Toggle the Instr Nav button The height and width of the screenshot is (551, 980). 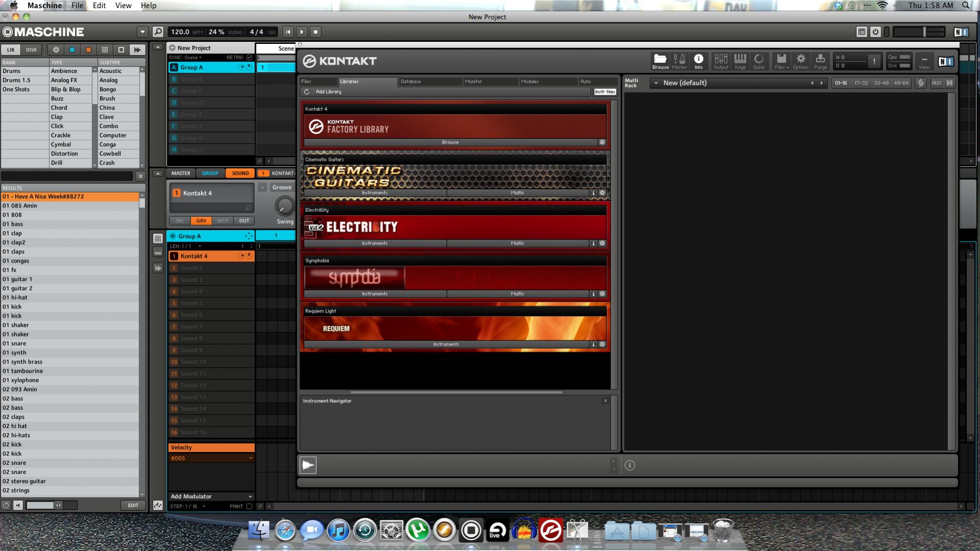point(605,92)
